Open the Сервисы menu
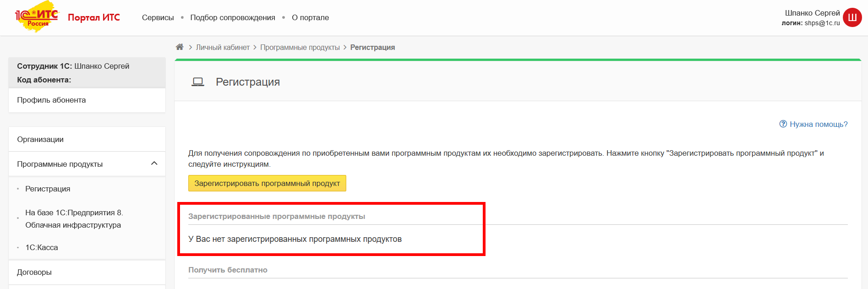The image size is (868, 289). click(x=158, y=17)
